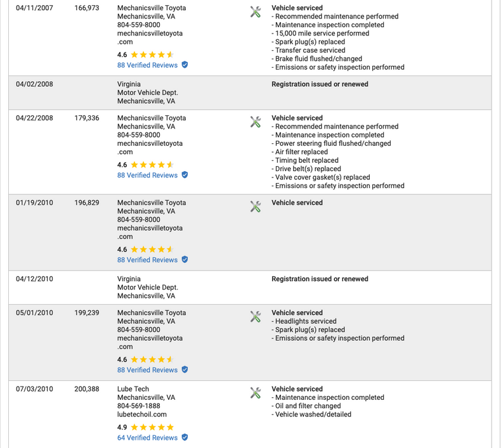Open Lube Tech's 64 Verified Reviews link
The image size is (501, 448).
(147, 438)
